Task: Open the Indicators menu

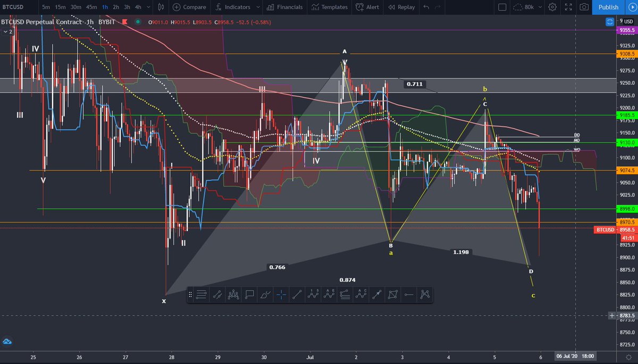Action: click(233, 7)
